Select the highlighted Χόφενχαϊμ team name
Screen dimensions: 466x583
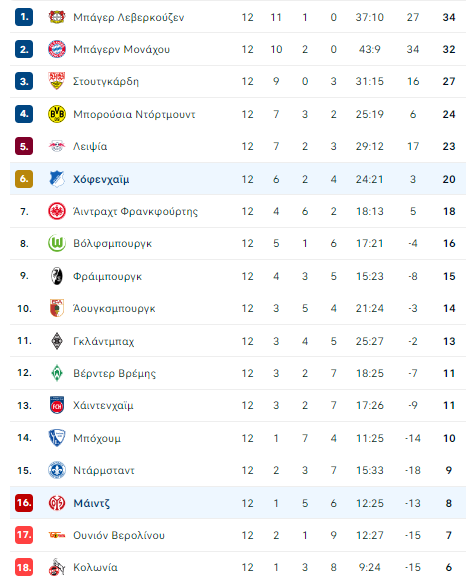tap(101, 179)
